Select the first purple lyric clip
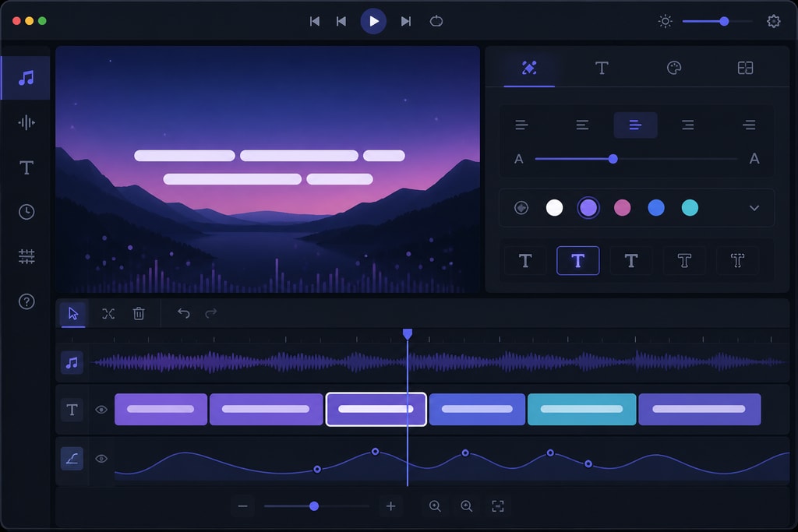 pos(161,409)
